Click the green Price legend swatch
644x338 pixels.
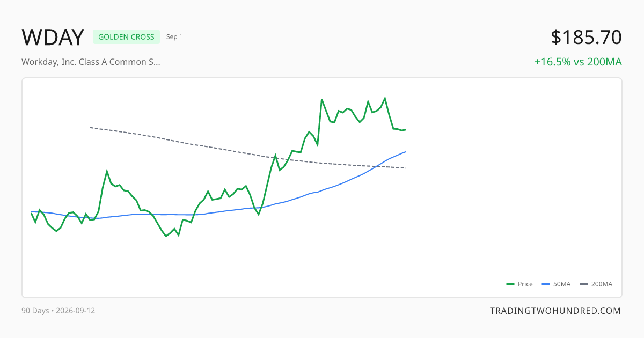(510, 284)
